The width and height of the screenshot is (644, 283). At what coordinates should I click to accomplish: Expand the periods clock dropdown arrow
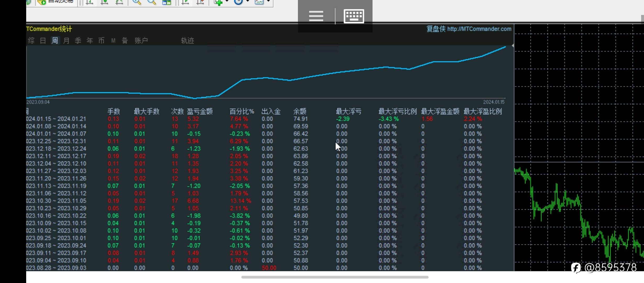(248, 2)
